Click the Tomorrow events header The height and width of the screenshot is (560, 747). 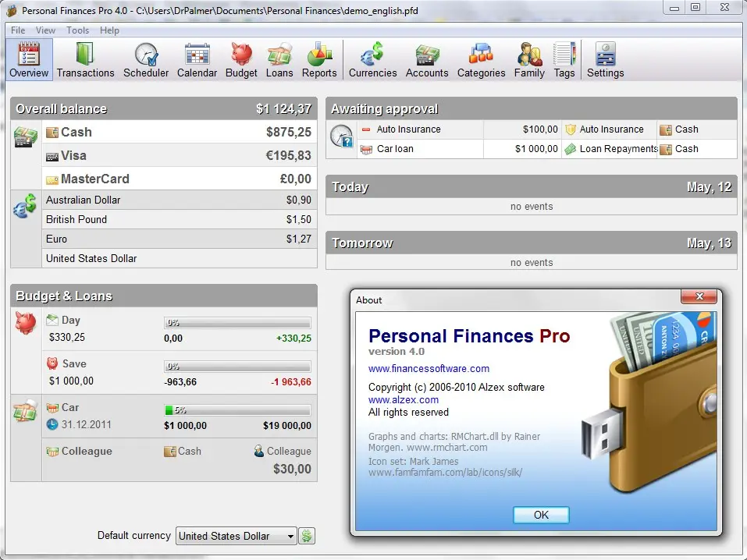(532, 243)
